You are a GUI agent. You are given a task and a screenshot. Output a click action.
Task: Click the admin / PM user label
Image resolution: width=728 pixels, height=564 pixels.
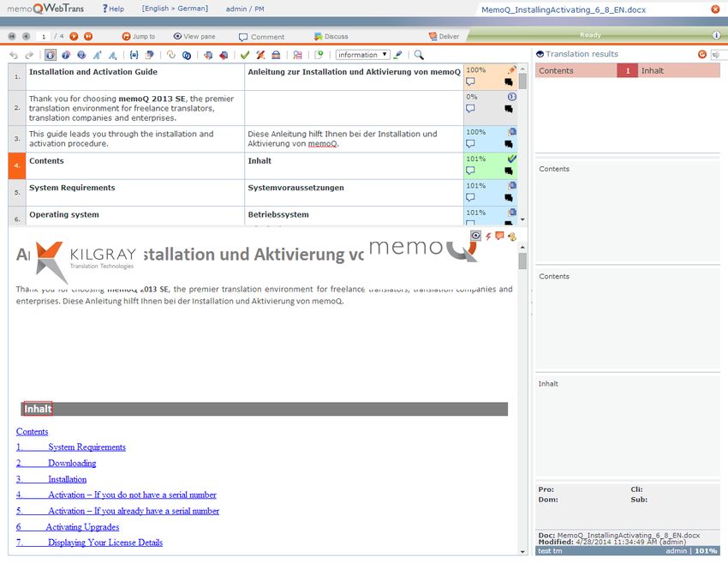click(x=245, y=9)
